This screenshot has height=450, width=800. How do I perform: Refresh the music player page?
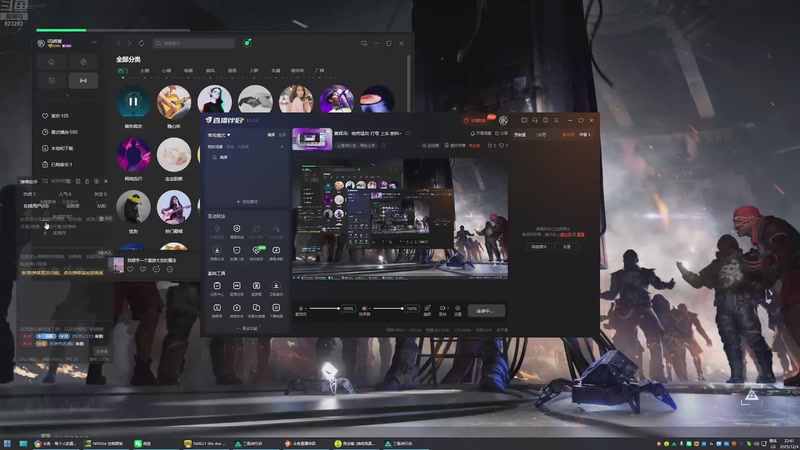[141, 43]
